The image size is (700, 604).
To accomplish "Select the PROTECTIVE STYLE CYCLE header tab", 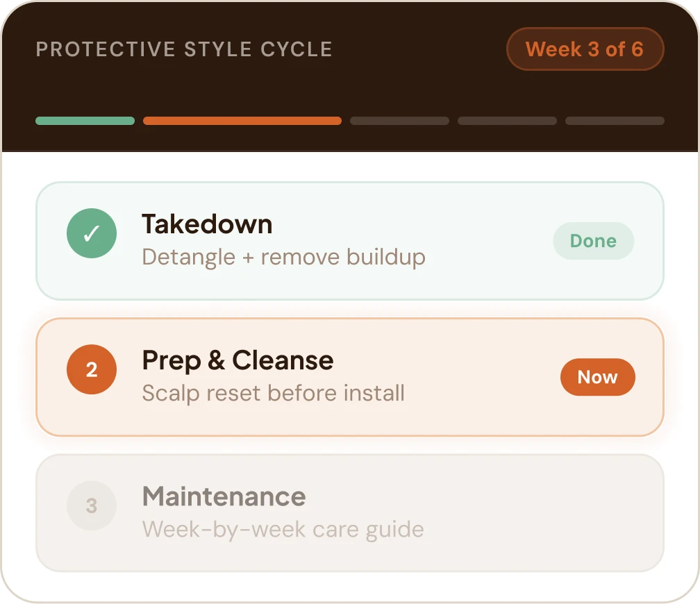I will (x=184, y=49).
